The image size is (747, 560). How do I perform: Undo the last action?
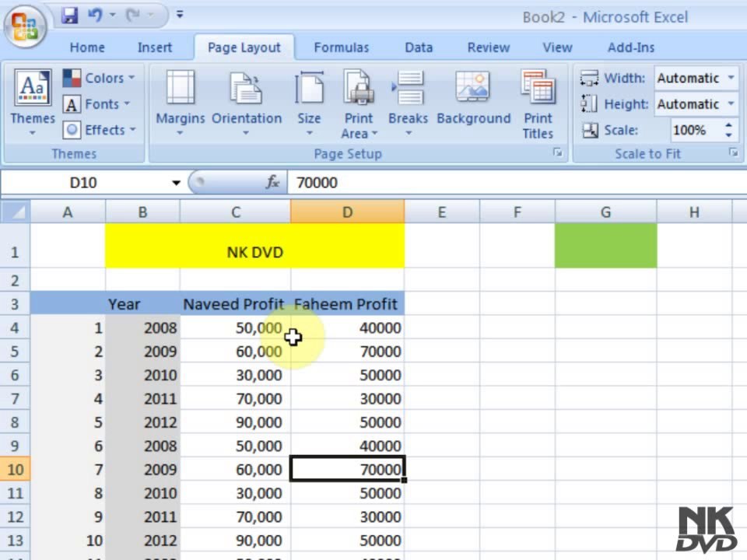[95, 16]
